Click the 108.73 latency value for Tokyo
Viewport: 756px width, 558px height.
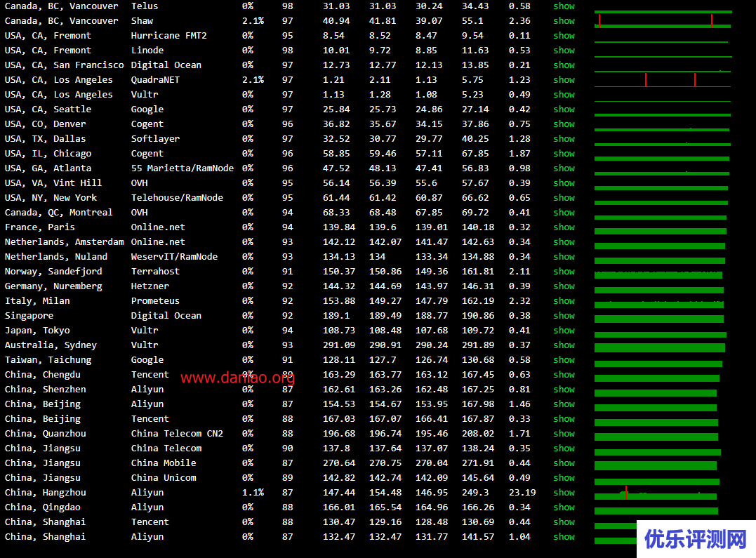[339, 331]
